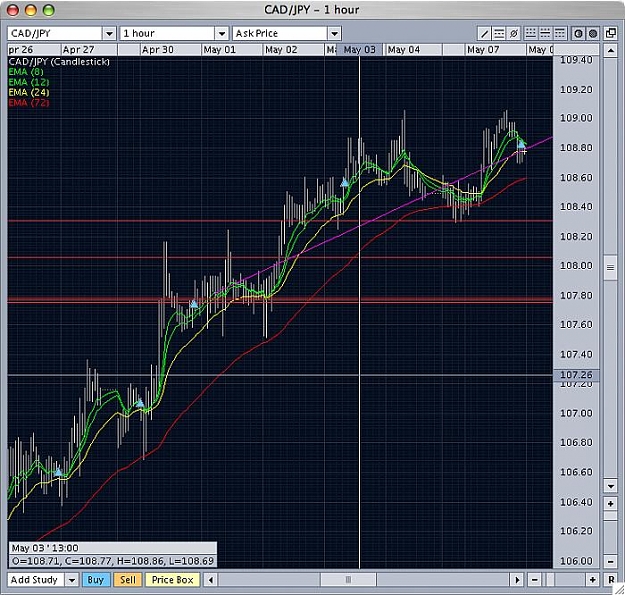Open the Price Box button
Image resolution: width=625 pixels, height=595 pixels.
[x=173, y=580]
